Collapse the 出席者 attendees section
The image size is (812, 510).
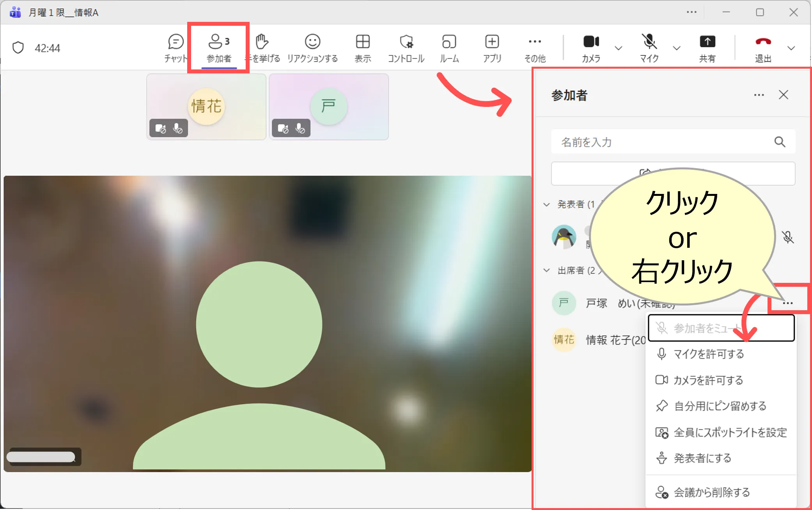547,270
